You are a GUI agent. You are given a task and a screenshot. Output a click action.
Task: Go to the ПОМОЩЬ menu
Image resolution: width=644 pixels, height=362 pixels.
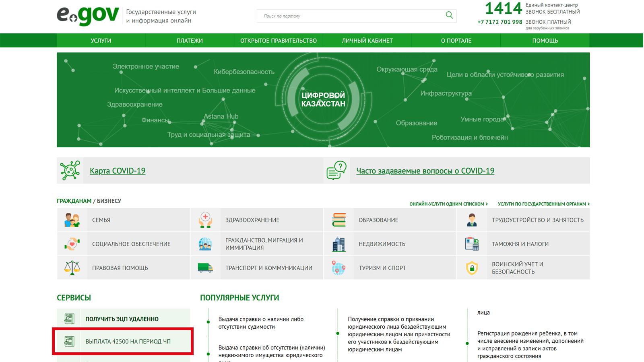(x=545, y=41)
